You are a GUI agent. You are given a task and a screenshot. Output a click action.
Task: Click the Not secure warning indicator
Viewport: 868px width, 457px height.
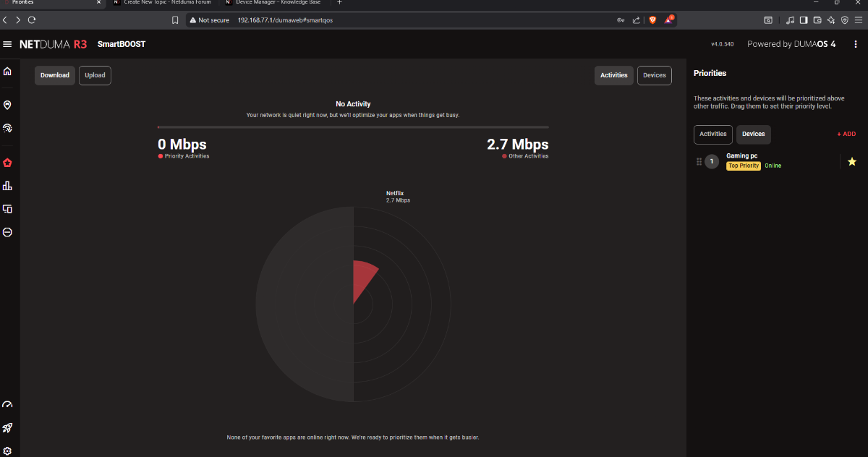click(210, 20)
